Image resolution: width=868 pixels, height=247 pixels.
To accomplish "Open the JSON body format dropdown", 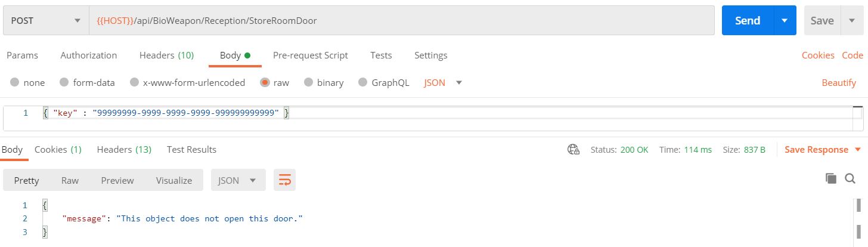I will click(443, 83).
